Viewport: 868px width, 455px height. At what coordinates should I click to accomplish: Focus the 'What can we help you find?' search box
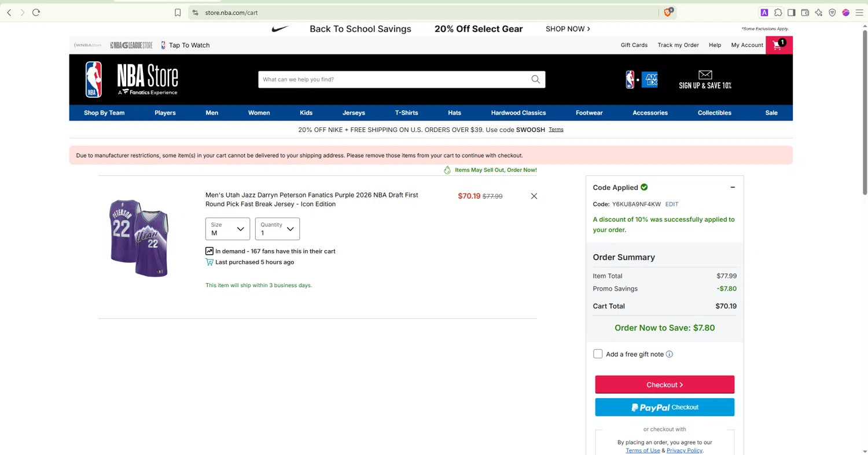(x=395, y=79)
